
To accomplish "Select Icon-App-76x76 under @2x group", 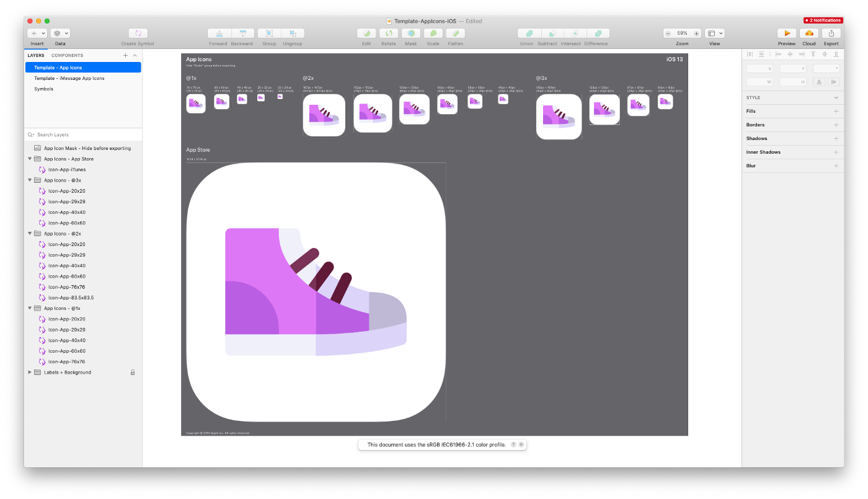I will [83, 287].
